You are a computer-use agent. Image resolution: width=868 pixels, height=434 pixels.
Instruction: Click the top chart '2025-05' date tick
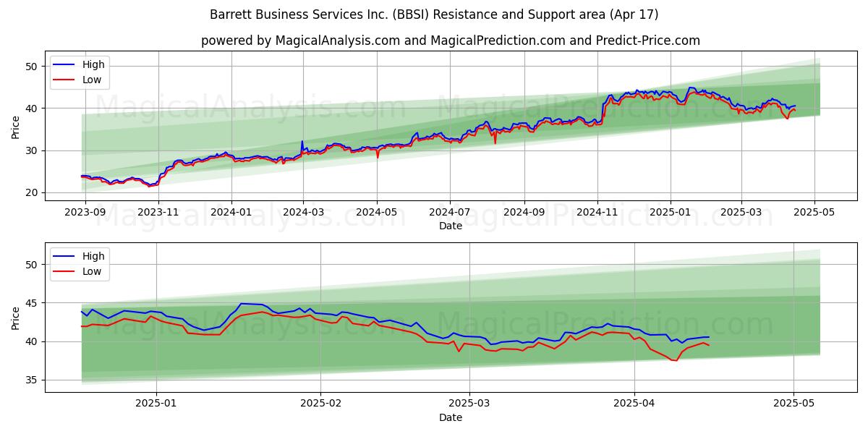[x=814, y=213]
